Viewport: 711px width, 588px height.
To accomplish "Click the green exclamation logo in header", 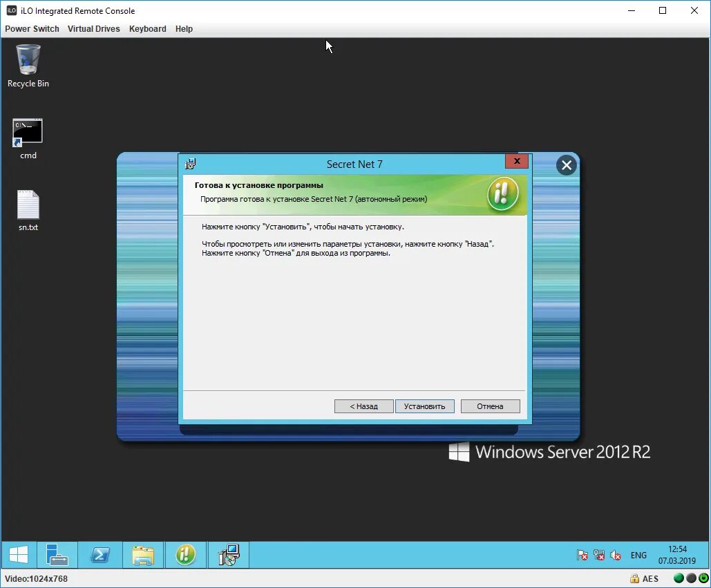I will pos(503,194).
